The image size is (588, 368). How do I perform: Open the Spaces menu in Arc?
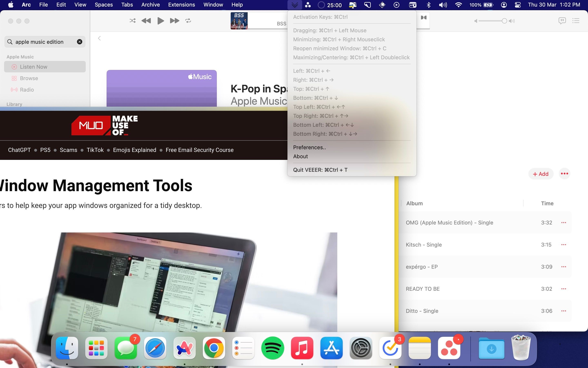tap(104, 5)
